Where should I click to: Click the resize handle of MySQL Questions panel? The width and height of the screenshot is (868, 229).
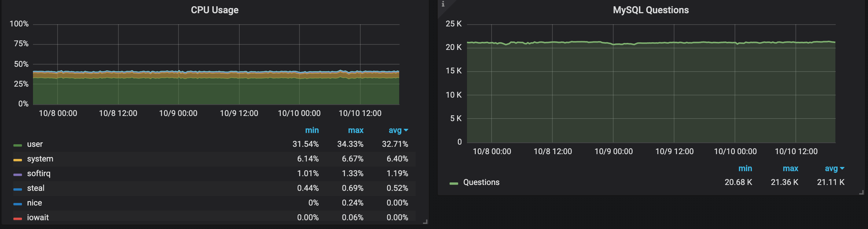tap(861, 192)
